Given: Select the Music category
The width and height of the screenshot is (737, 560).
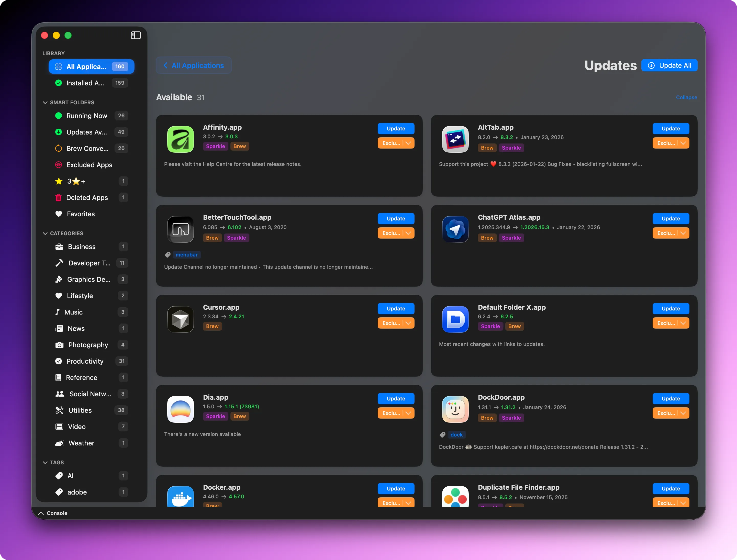Looking at the screenshot, I should click(x=91, y=312).
